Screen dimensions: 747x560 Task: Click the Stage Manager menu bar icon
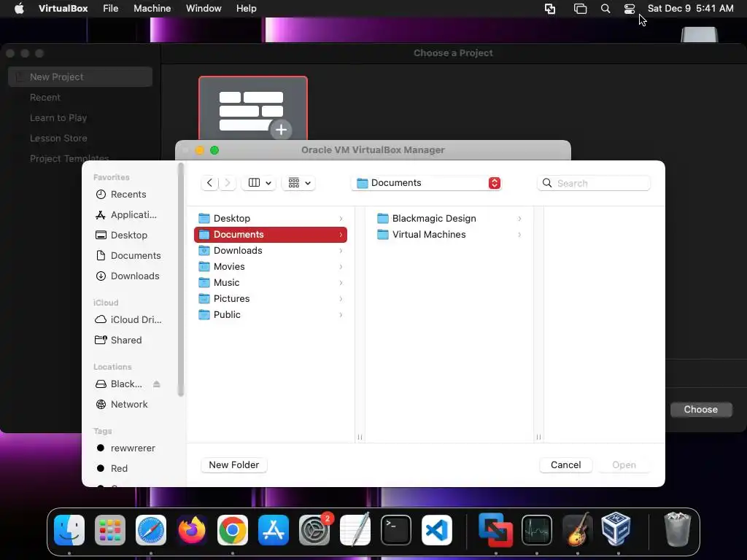[580, 9]
